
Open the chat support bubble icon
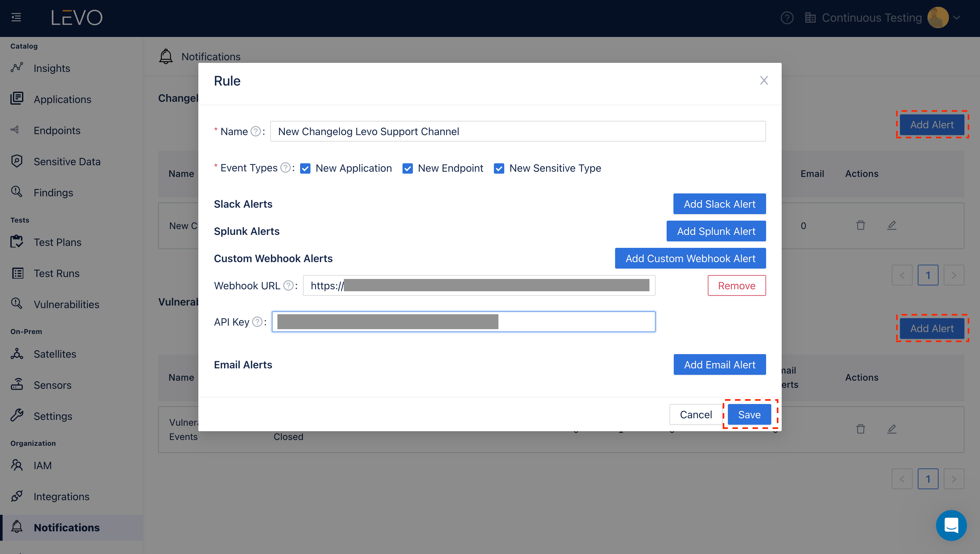click(x=951, y=525)
